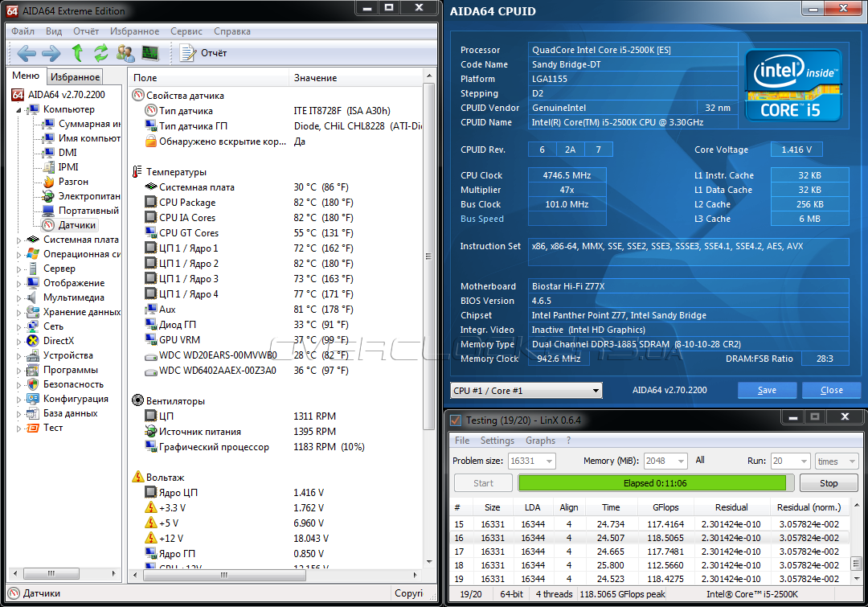Open the Memory (MiB) dropdown

click(x=681, y=461)
